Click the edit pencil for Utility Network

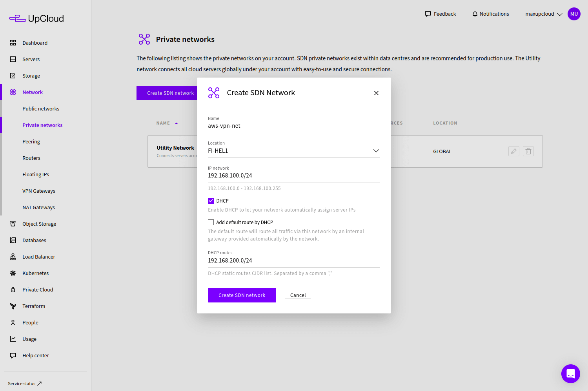(x=514, y=151)
